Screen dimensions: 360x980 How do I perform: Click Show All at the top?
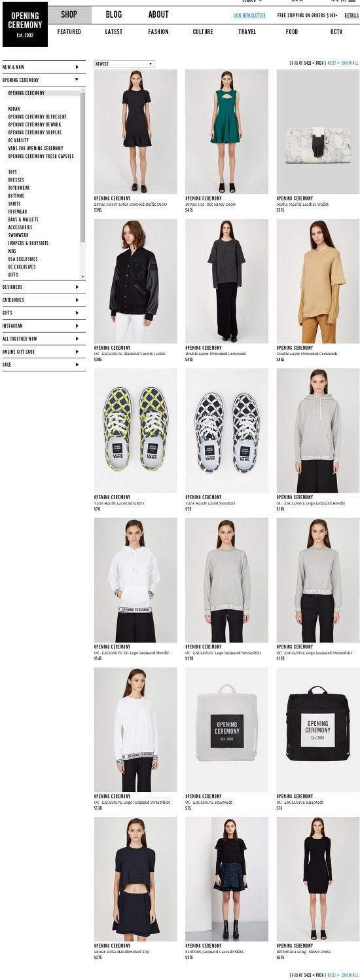[350, 64]
